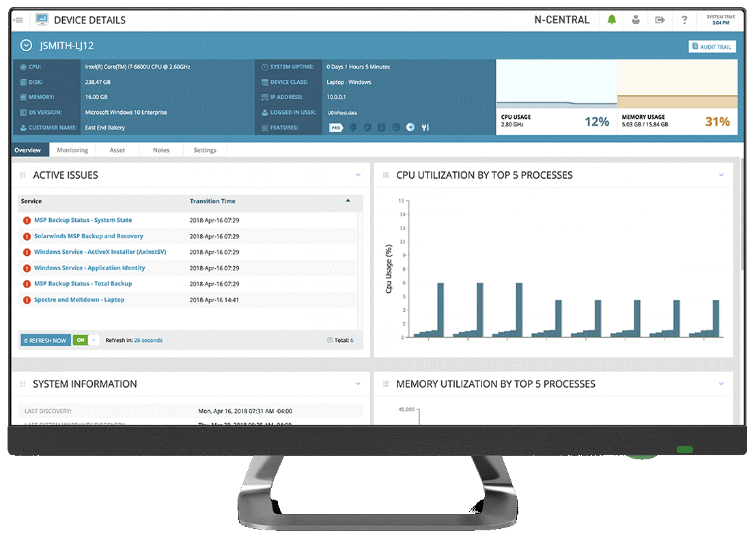This screenshot has height=548, width=756.
Task: Switch to the Monitoring tab
Action: 72,149
